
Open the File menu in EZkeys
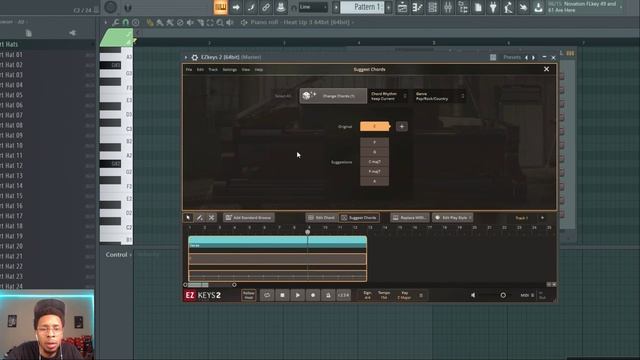coord(189,69)
